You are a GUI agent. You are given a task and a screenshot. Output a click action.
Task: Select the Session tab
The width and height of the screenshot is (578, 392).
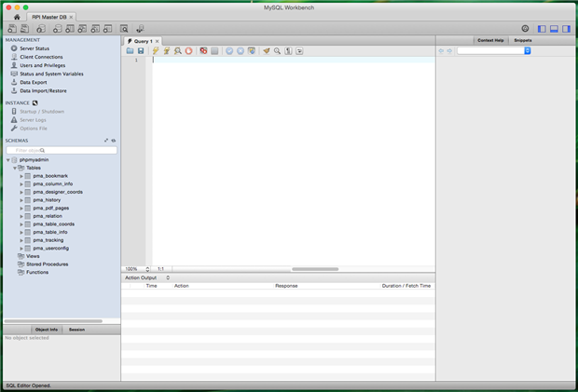pyautogui.click(x=76, y=330)
